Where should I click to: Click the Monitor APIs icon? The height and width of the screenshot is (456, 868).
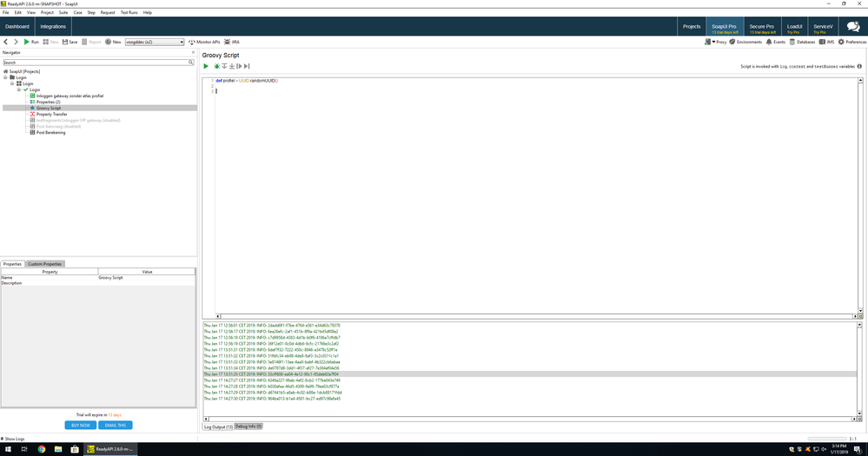click(204, 42)
